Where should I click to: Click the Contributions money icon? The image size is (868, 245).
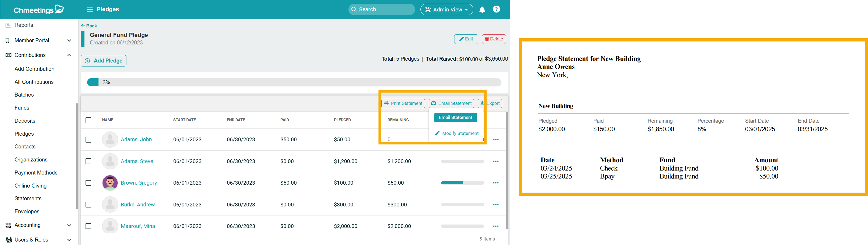(x=8, y=55)
